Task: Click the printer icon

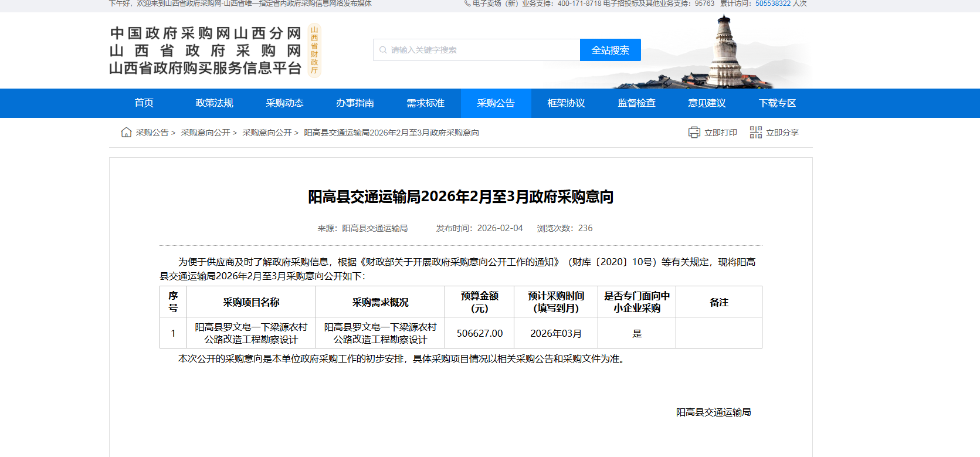Action: click(694, 133)
